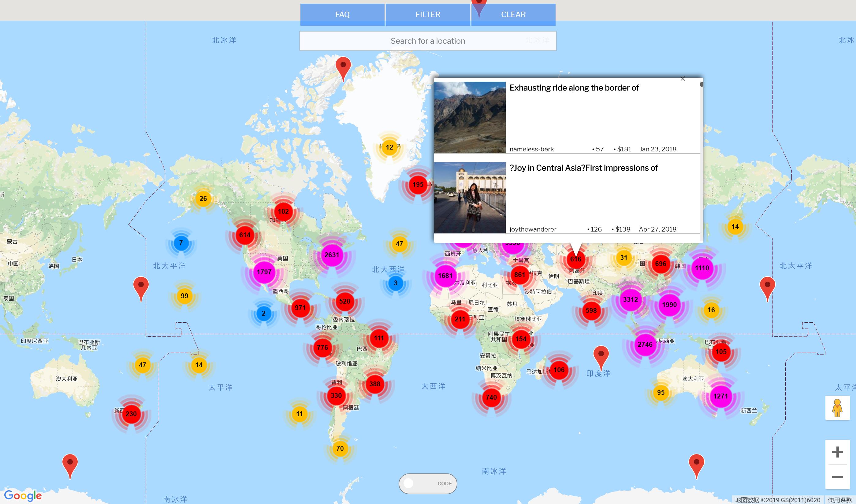Open the FAQ menu button
Image resolution: width=856 pixels, height=504 pixels.
[x=342, y=15]
